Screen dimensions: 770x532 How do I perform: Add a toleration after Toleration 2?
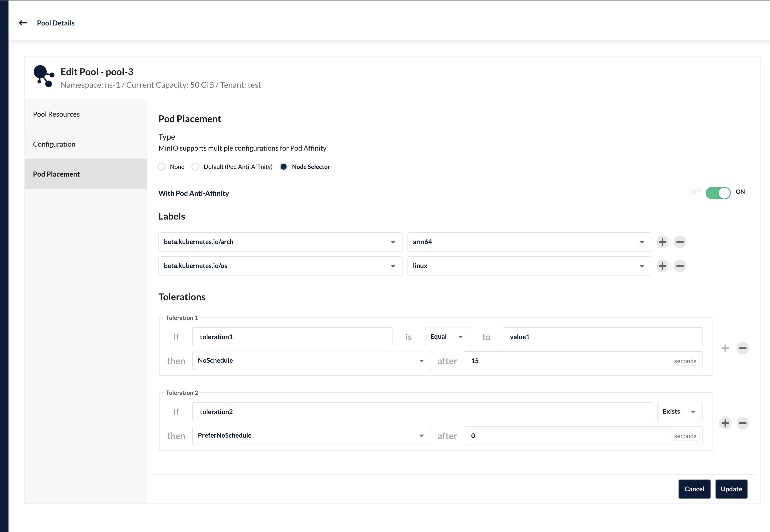(725, 423)
